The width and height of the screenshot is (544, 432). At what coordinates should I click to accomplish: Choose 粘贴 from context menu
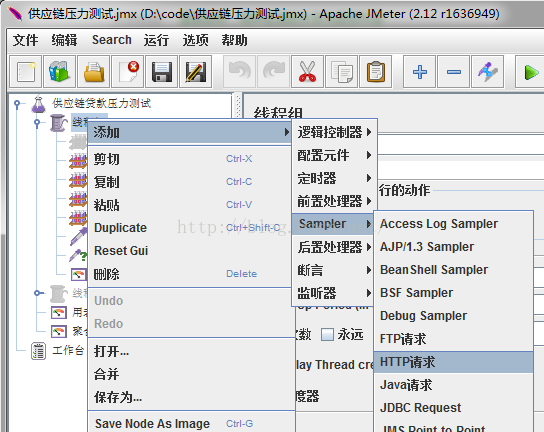189,205
